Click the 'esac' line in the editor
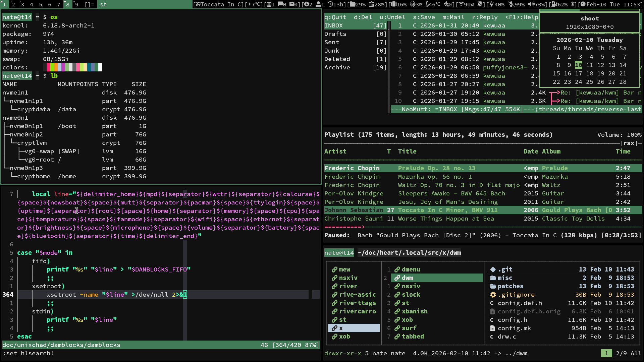This screenshot has height=362, width=644. 24,337
